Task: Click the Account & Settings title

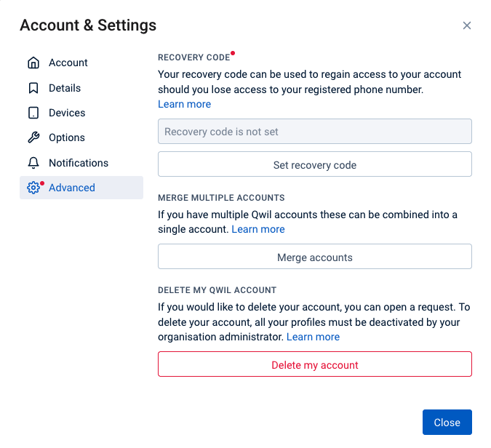Action: click(88, 25)
